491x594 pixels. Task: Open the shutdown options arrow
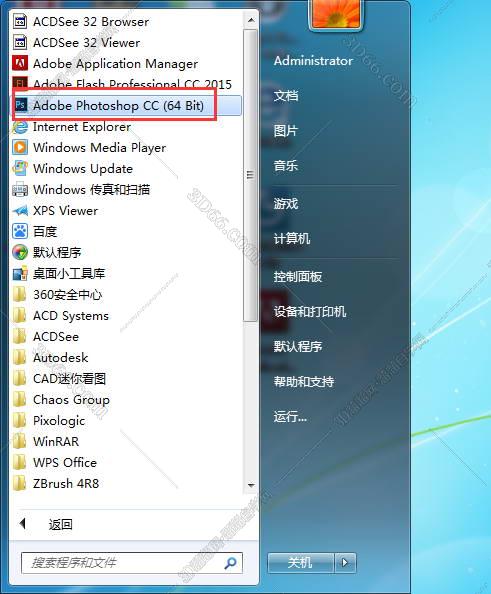coord(345,563)
